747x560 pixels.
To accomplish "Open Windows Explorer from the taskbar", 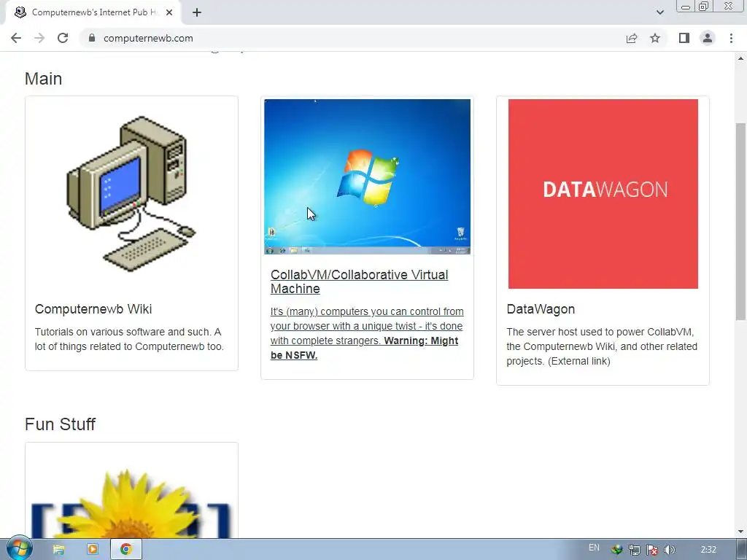I will pos(58,550).
